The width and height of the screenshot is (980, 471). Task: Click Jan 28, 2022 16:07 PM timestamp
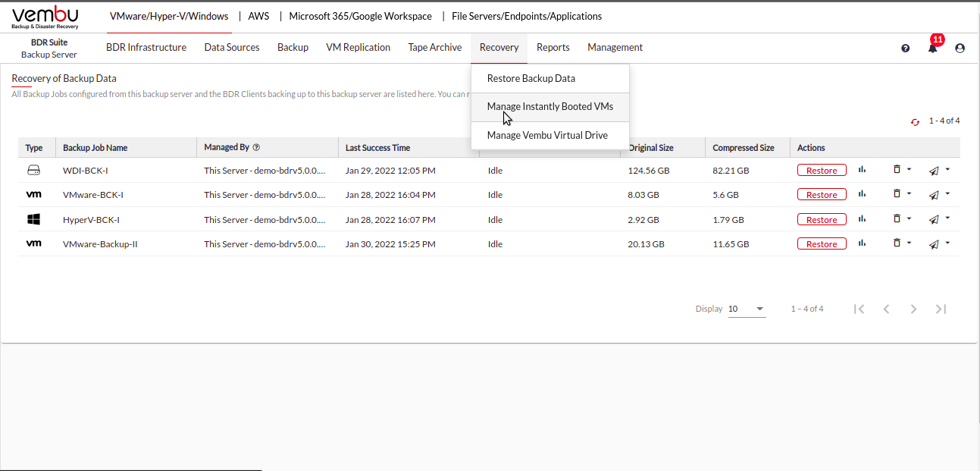coord(390,220)
